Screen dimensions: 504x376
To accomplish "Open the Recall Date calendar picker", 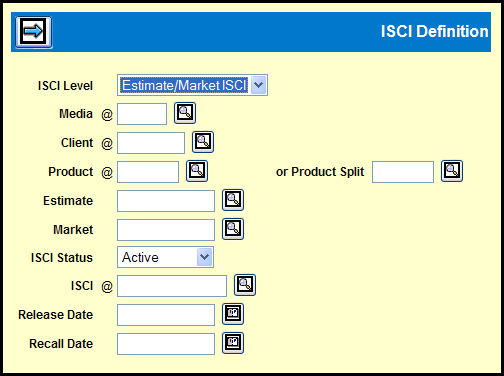I will pos(233,343).
